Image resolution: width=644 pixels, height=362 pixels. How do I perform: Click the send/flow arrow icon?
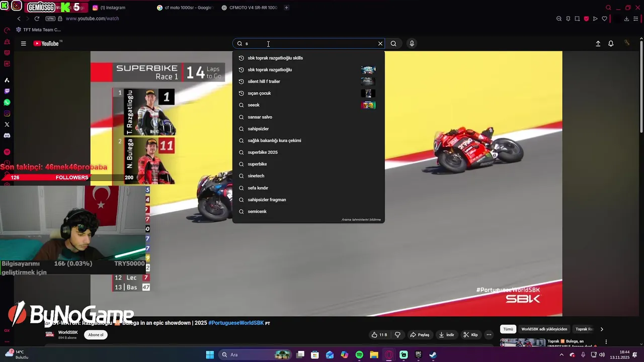pyautogui.click(x=595, y=19)
